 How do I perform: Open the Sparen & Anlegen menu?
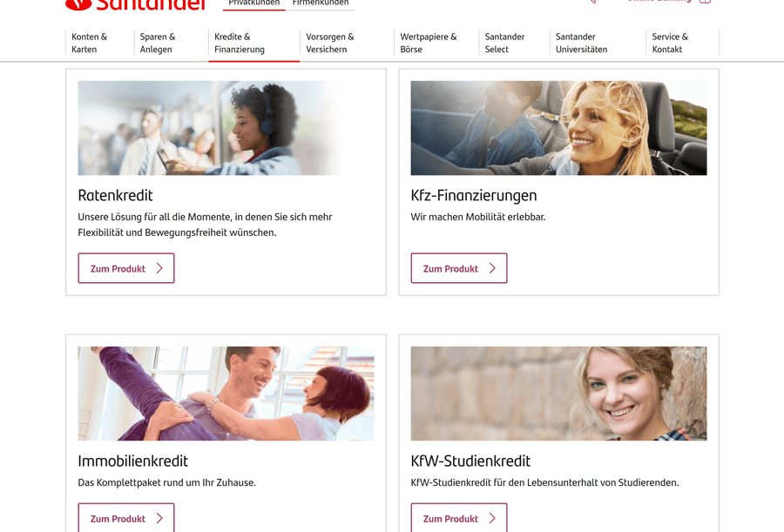coord(158,43)
